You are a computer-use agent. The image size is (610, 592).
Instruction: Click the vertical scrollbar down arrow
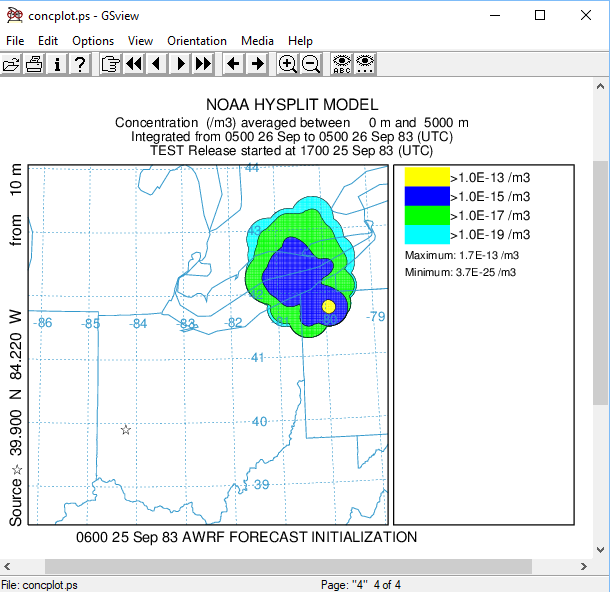(x=600, y=550)
